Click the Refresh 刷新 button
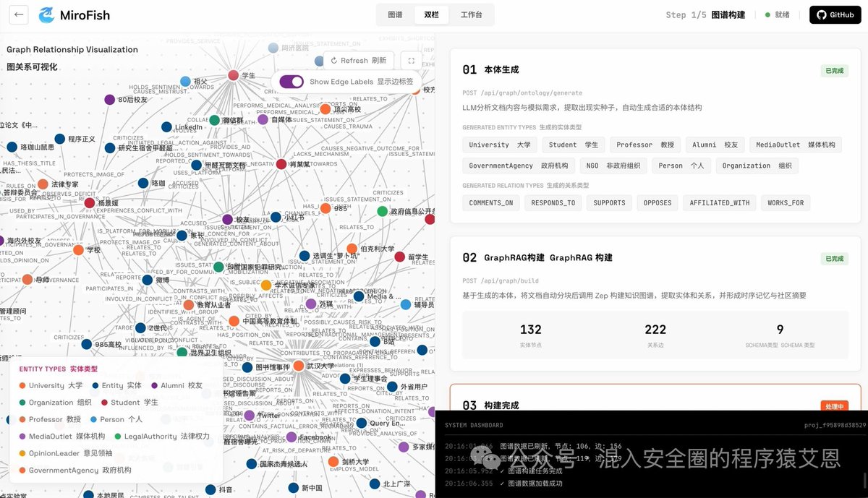 pos(359,61)
